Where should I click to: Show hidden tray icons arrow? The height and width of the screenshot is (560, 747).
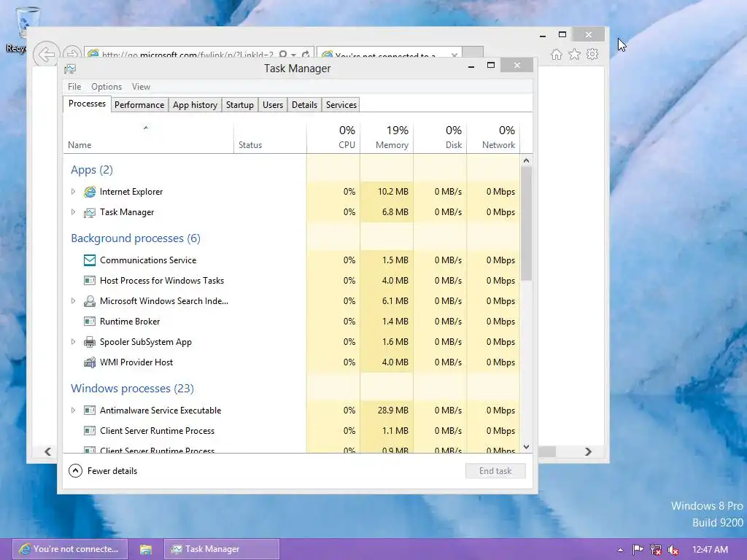pos(620,550)
